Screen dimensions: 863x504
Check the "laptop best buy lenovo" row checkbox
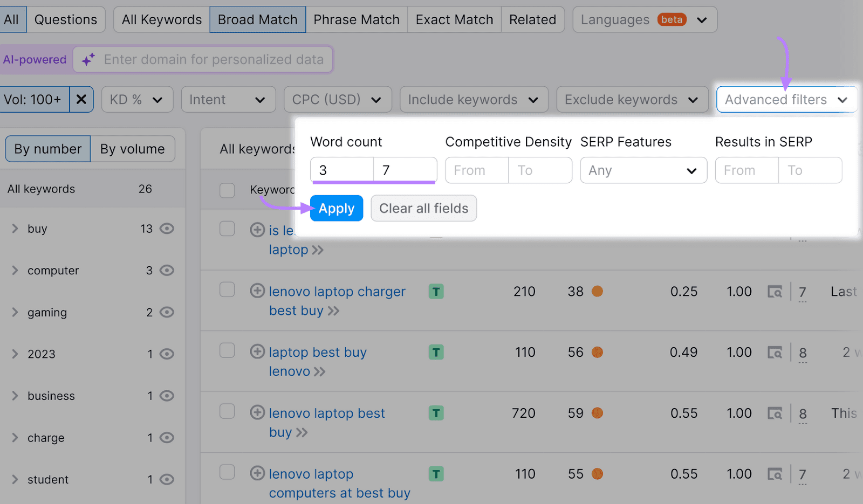tap(227, 350)
